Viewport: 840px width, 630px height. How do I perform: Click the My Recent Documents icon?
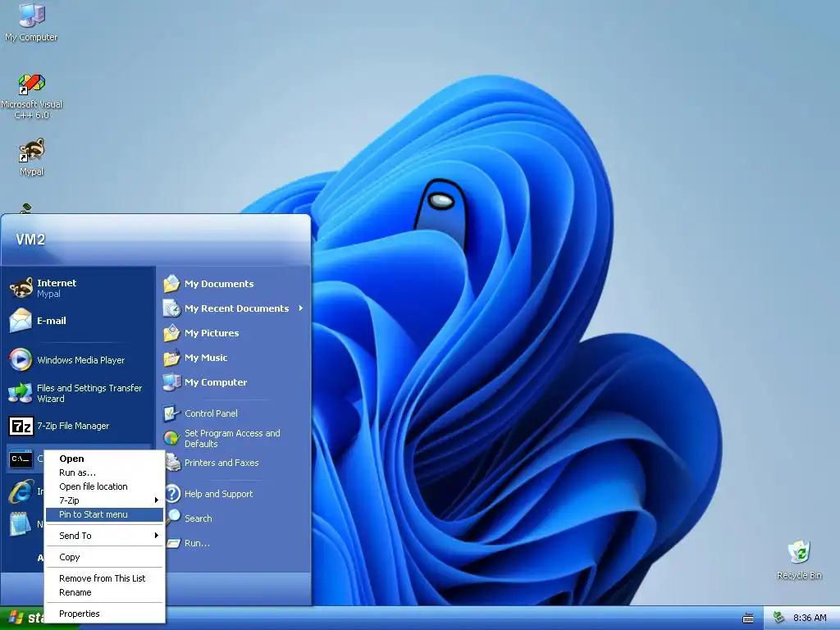[171, 308]
